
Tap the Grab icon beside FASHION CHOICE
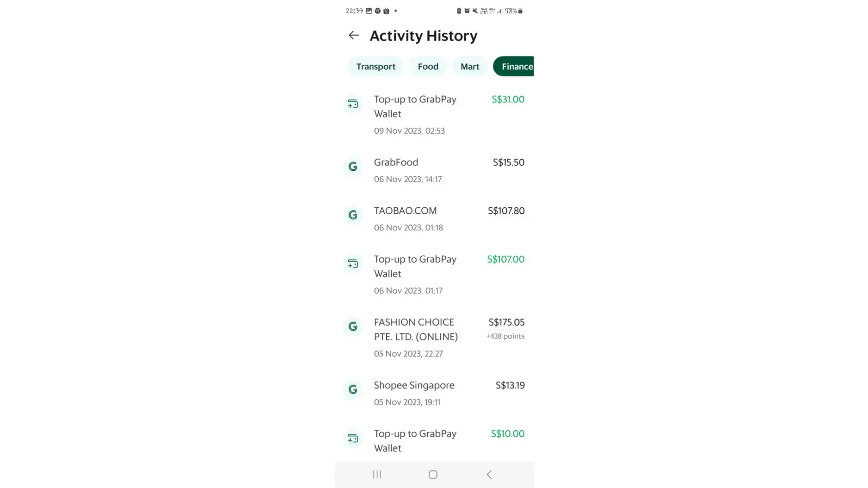click(353, 326)
